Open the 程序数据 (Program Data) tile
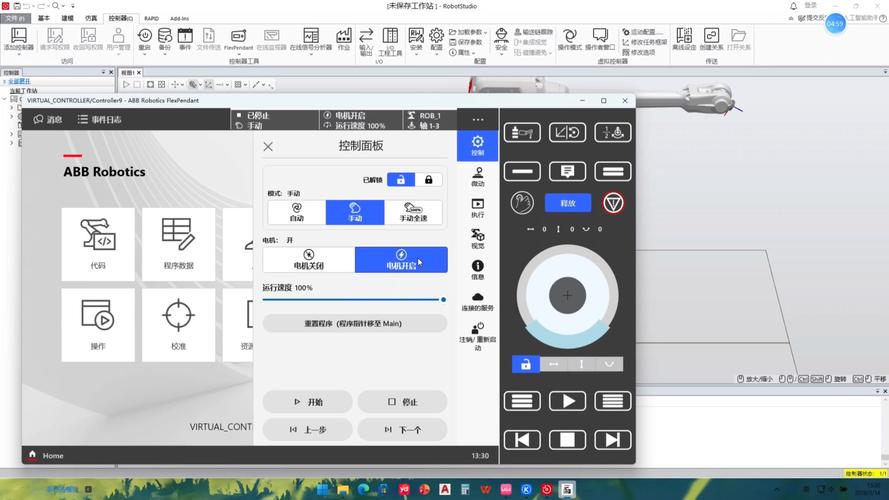The image size is (889, 500). click(179, 244)
